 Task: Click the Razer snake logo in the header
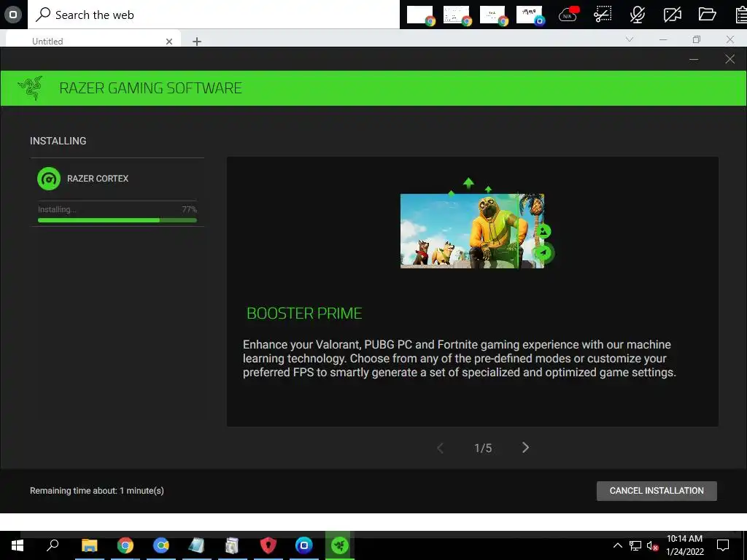coord(31,88)
